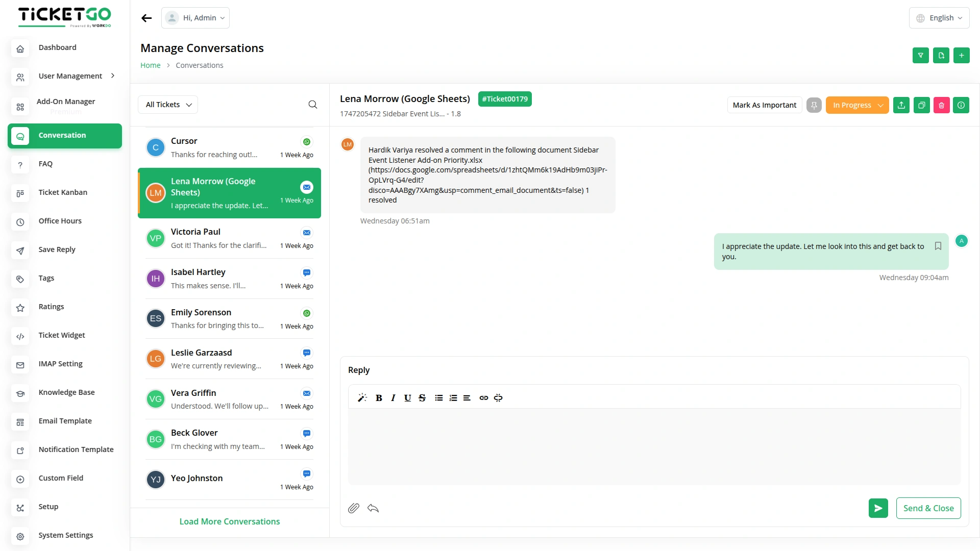
Task: Click the search icon in ticket list
Action: 313,105
